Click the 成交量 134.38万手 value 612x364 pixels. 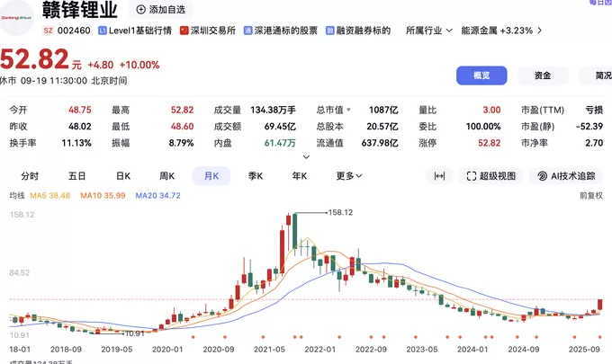pyautogui.click(x=273, y=110)
